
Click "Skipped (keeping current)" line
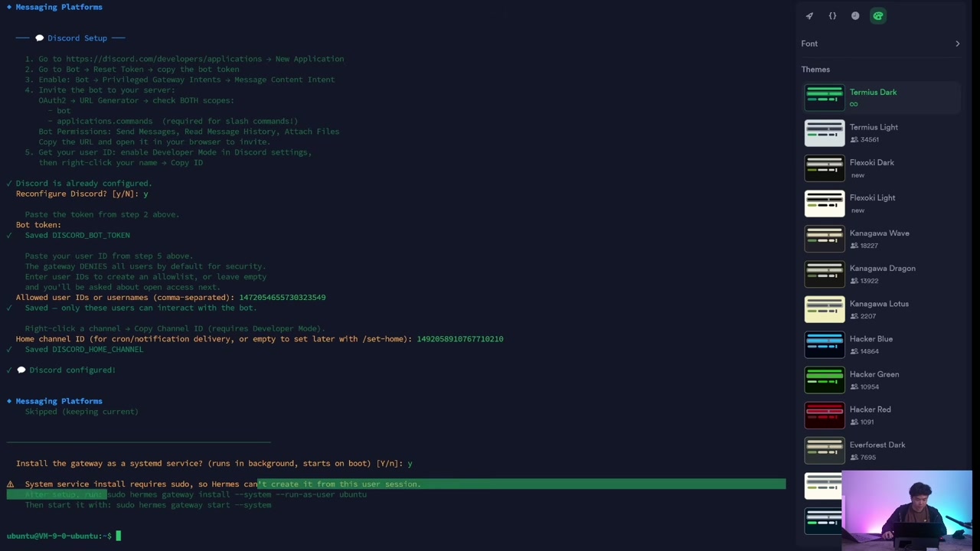coord(82,412)
